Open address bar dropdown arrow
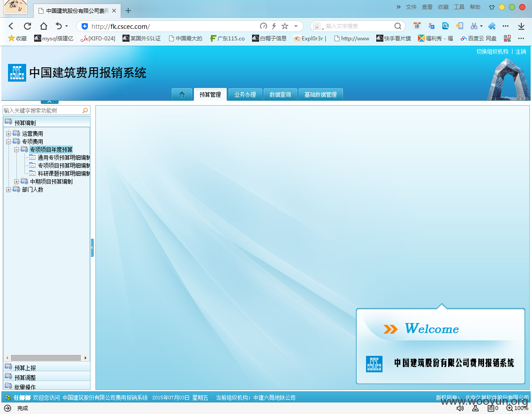This screenshot has width=532, height=414. pos(296,26)
